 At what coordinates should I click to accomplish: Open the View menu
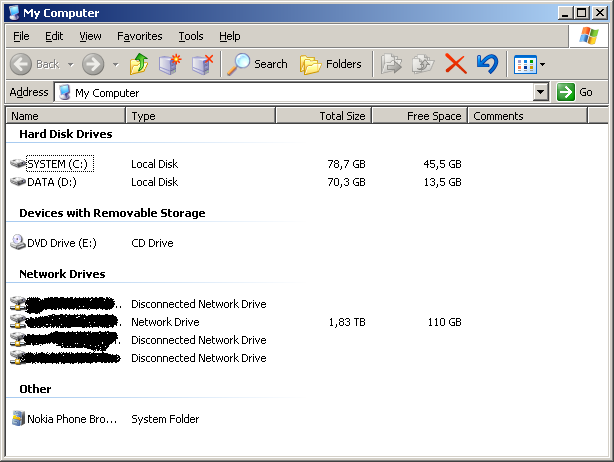coord(90,36)
